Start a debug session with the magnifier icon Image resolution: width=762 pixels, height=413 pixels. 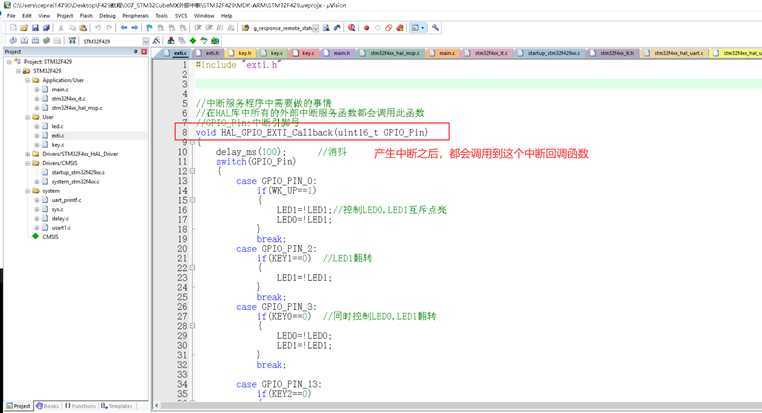tap(351, 28)
